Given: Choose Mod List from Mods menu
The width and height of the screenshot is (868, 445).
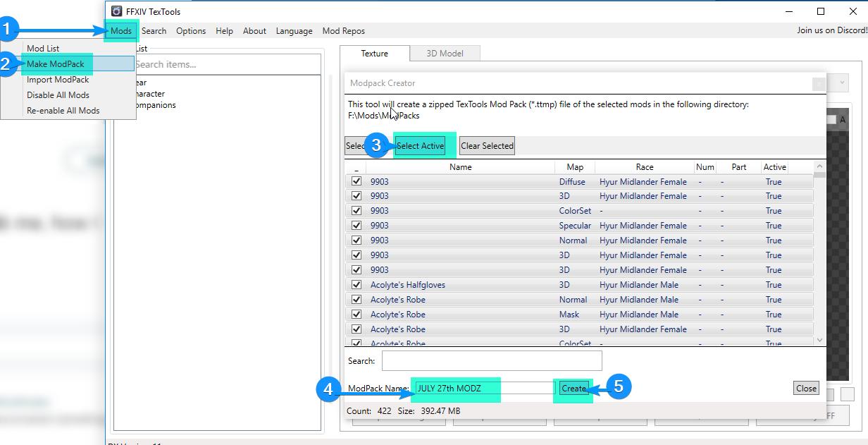Looking at the screenshot, I should tap(68, 49).
